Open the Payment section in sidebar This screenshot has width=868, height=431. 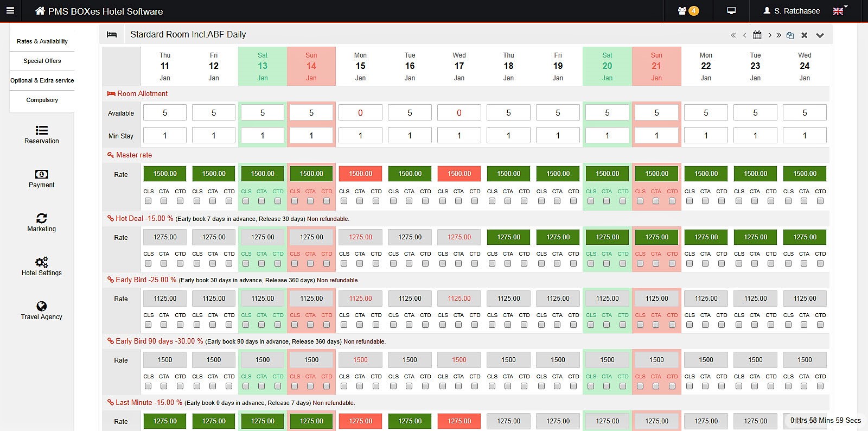[x=42, y=179]
